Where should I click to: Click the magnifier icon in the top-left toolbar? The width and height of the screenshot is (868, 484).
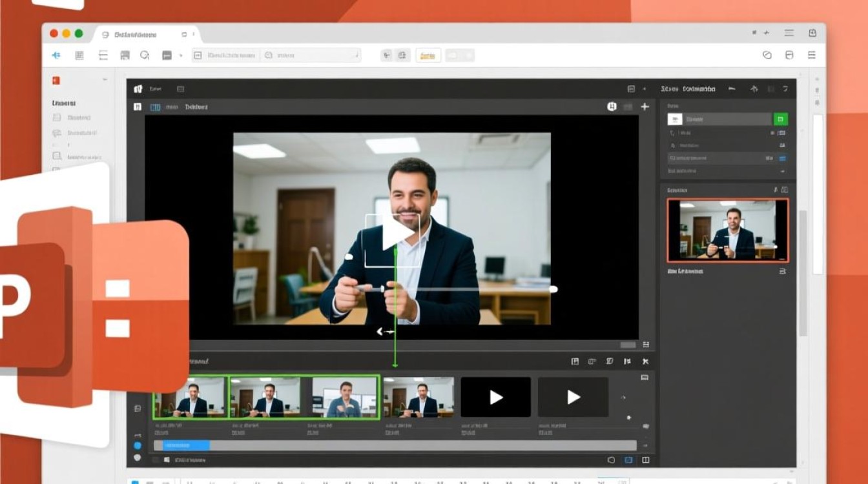[x=145, y=55]
